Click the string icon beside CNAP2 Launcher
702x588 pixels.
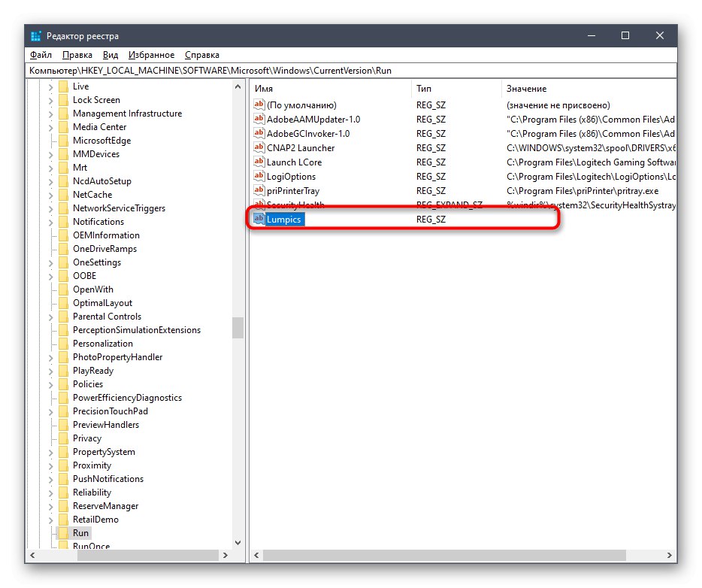pos(259,147)
